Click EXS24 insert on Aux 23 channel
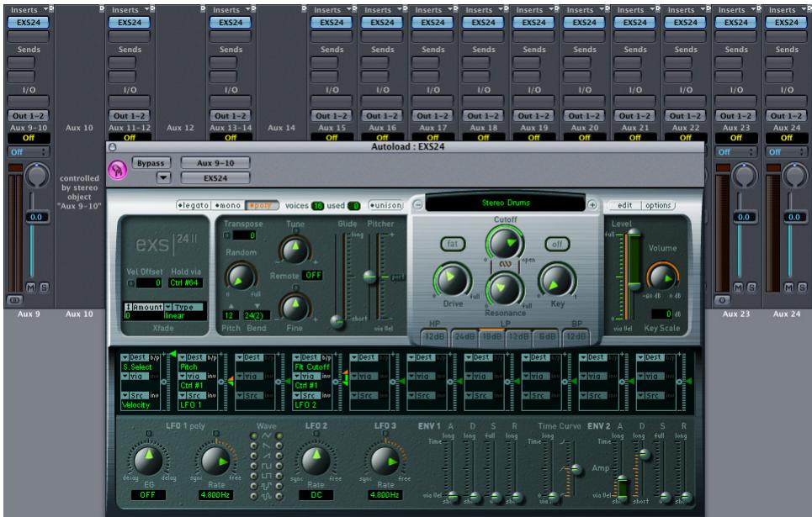This screenshot has width=812, height=517. (736, 23)
